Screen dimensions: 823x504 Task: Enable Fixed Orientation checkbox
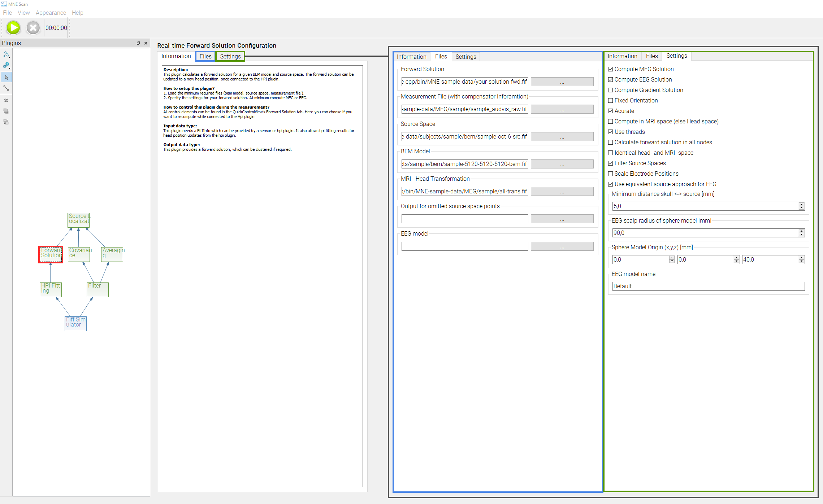(x=611, y=101)
